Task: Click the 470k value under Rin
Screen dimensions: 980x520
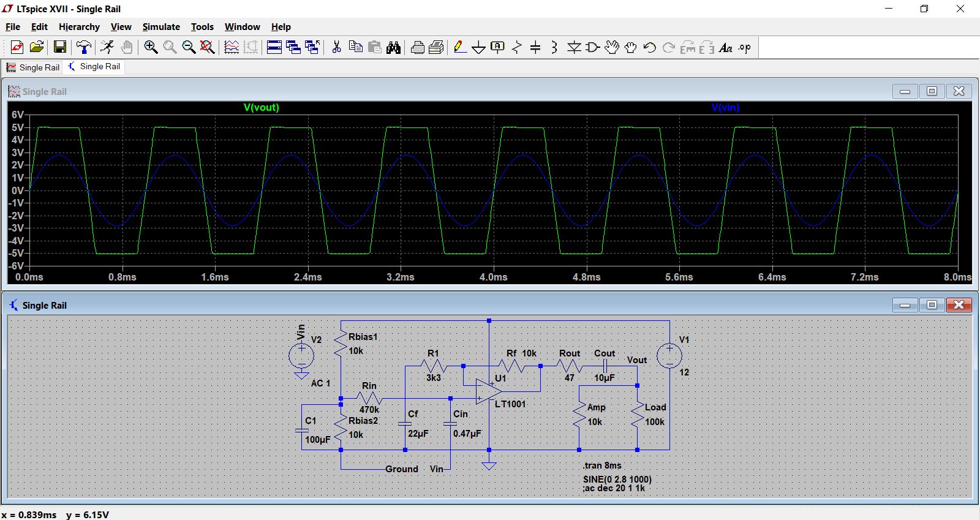Action: [x=369, y=410]
